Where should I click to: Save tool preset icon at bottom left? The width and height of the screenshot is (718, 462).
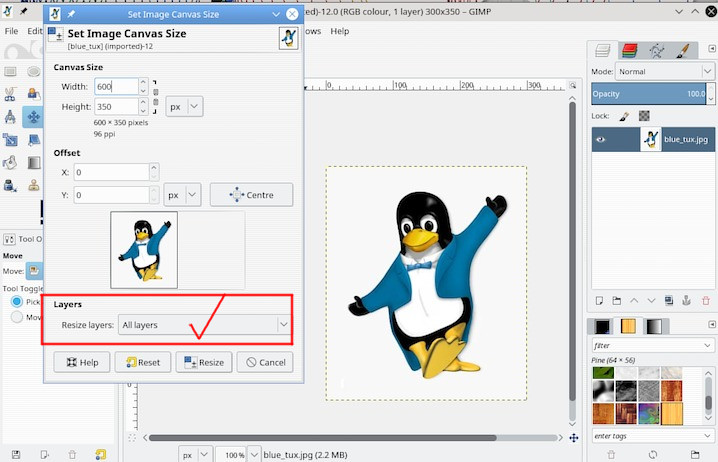point(16,454)
